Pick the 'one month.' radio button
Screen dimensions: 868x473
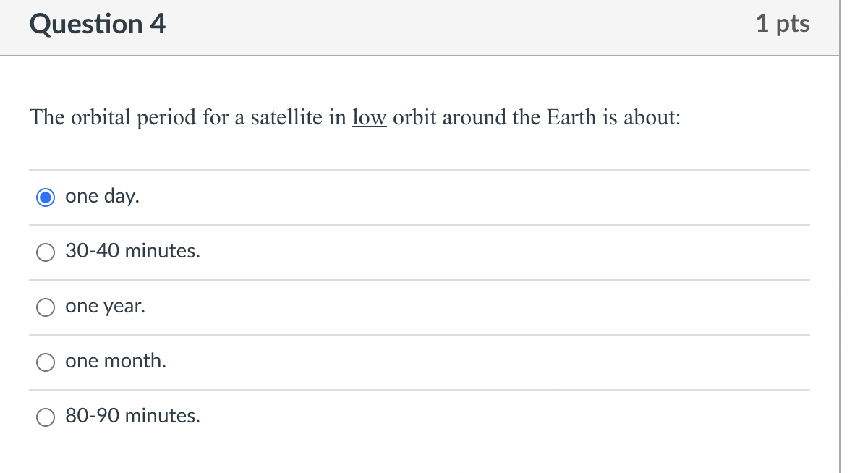(x=46, y=362)
